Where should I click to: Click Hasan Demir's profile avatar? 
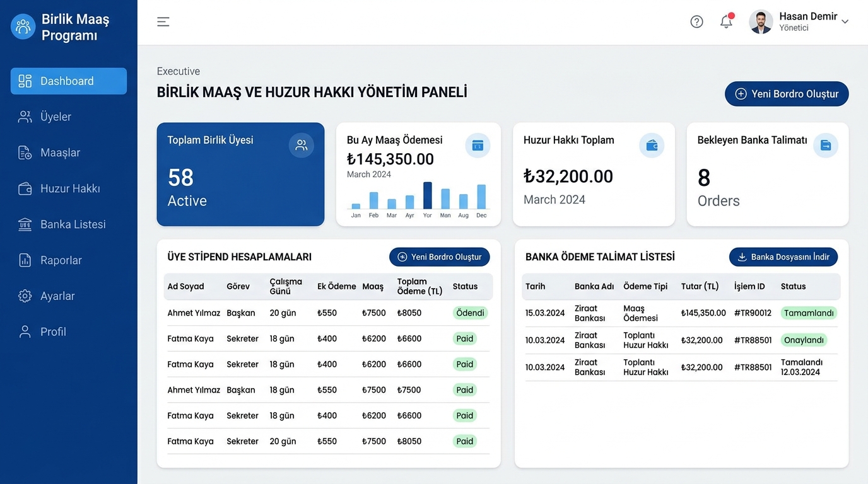click(761, 22)
